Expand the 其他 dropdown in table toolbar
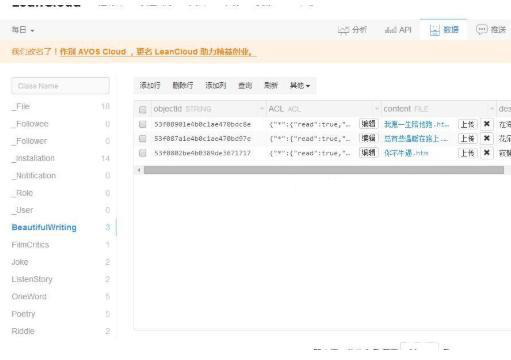The height and width of the screenshot is (360, 511). coord(300,86)
